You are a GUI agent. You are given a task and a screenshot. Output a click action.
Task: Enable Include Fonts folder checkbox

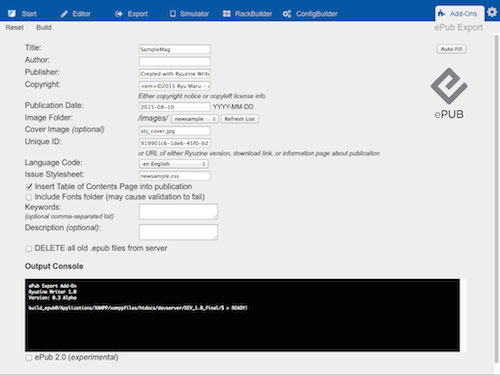click(x=29, y=197)
